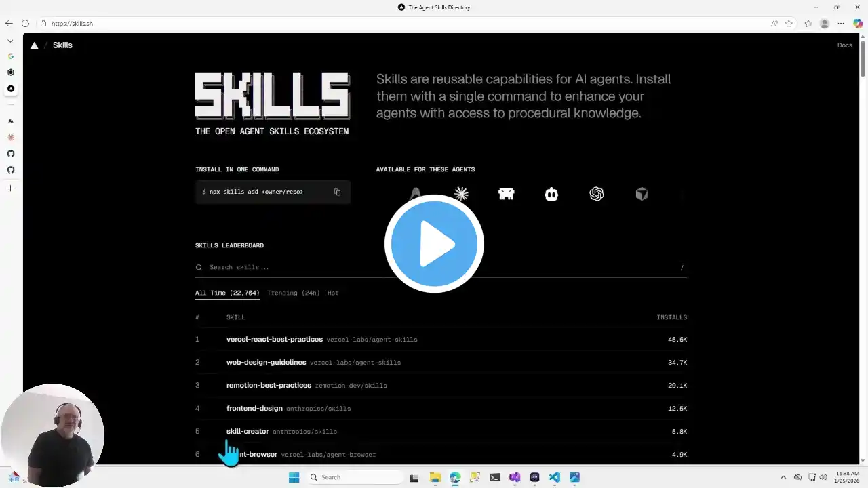Open the browser Settings and more menu
868x488 pixels.
tap(841, 24)
